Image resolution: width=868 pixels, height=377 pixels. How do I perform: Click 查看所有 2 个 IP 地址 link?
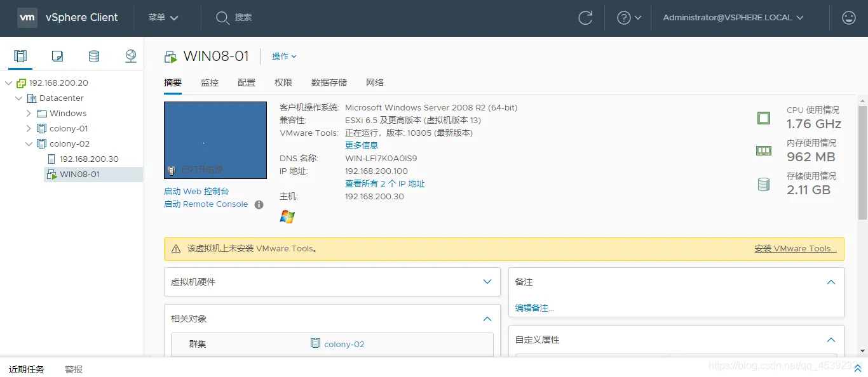click(385, 183)
